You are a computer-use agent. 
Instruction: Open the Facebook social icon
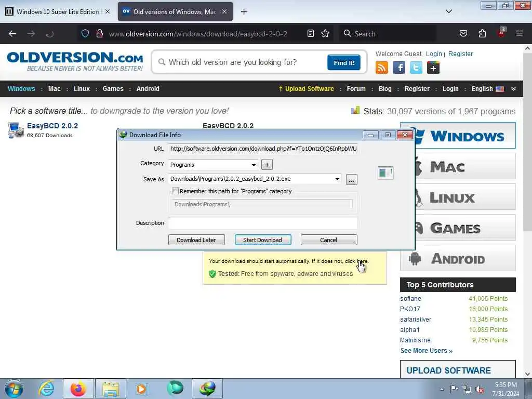point(399,68)
